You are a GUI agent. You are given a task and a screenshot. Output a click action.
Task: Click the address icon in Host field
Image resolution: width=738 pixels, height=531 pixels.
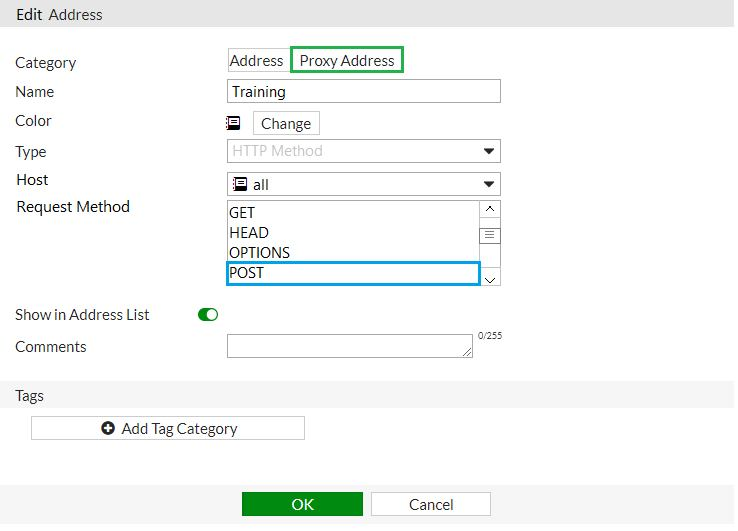click(x=240, y=185)
